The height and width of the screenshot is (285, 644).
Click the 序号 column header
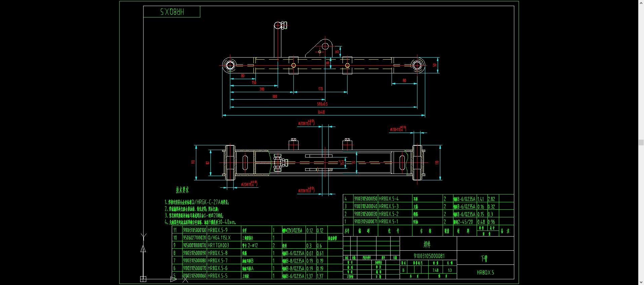click(347, 231)
